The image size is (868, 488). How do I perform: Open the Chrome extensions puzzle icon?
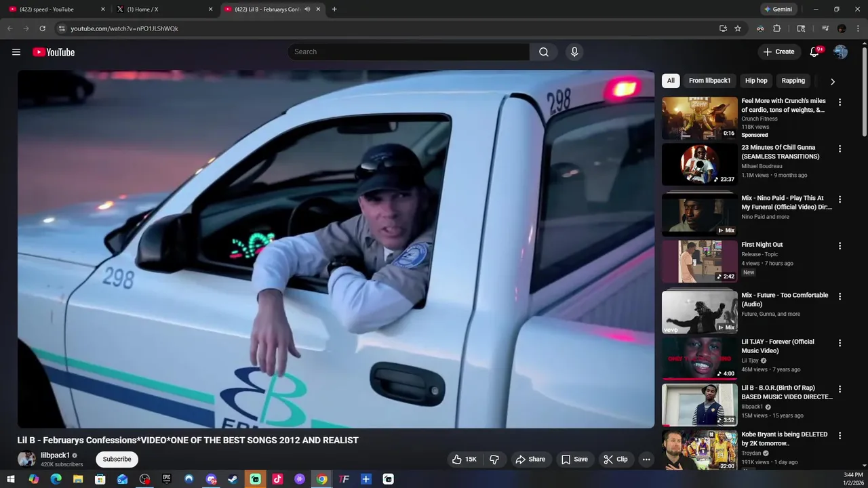click(x=777, y=28)
